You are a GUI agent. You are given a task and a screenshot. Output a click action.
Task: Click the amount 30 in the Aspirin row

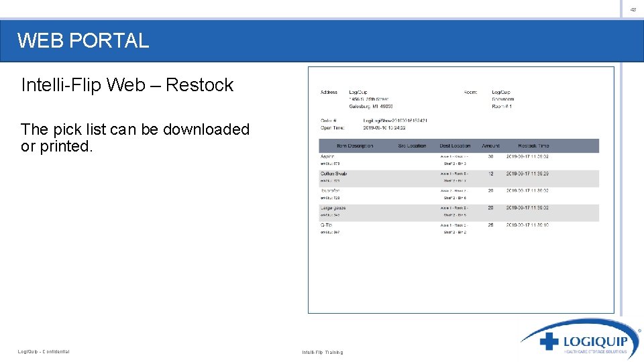(490, 156)
